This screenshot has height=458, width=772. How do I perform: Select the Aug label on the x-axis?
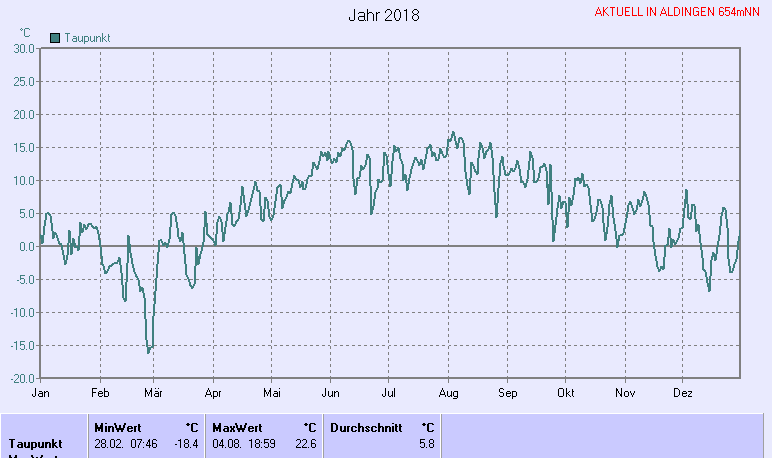pyautogui.click(x=448, y=393)
